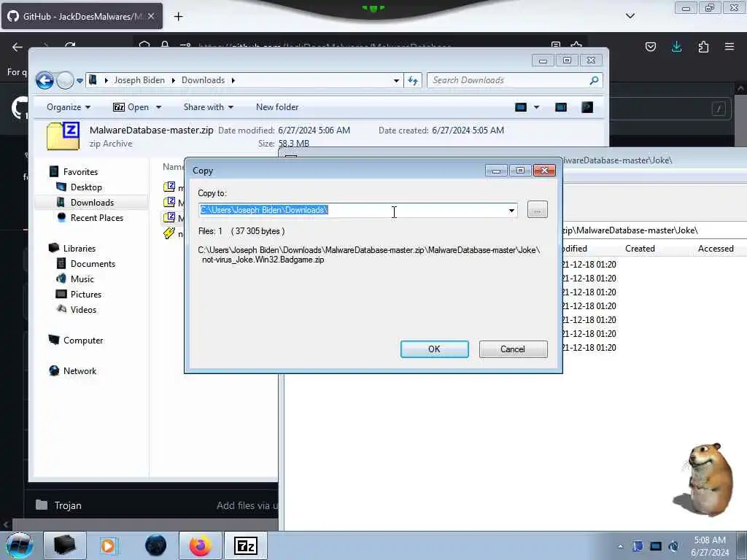This screenshot has width=747, height=560.
Task: Show hidden system tray icons
Action: pos(620,546)
